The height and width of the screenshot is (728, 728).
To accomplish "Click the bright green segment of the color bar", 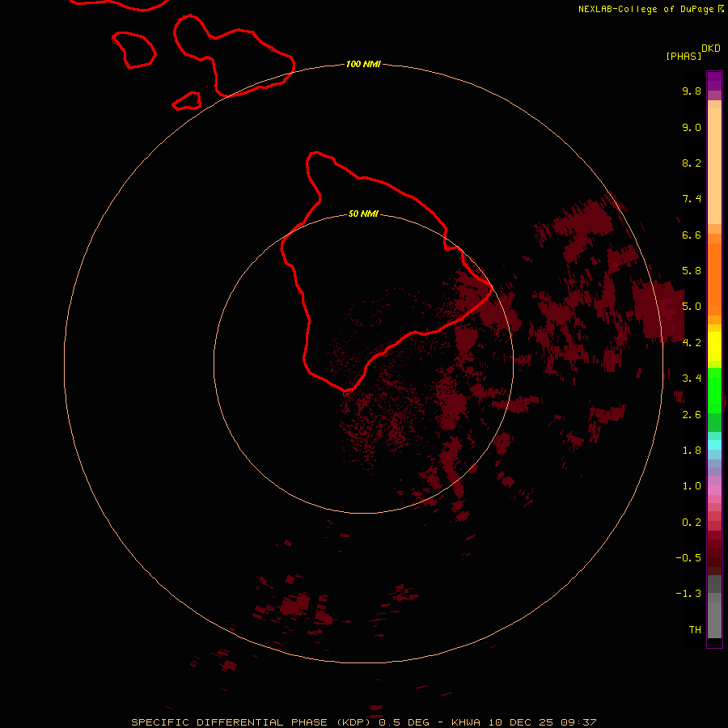I will [x=714, y=390].
